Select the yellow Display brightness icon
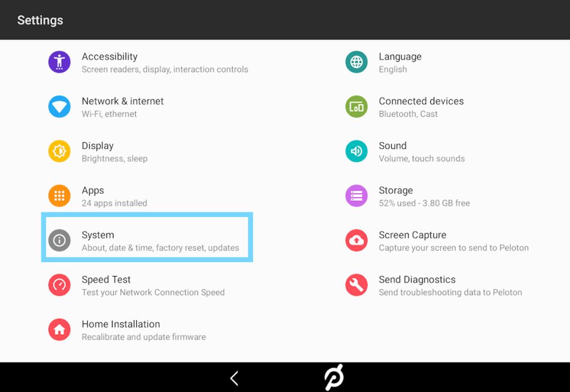Viewport: 570px width, 392px height. 59,151
